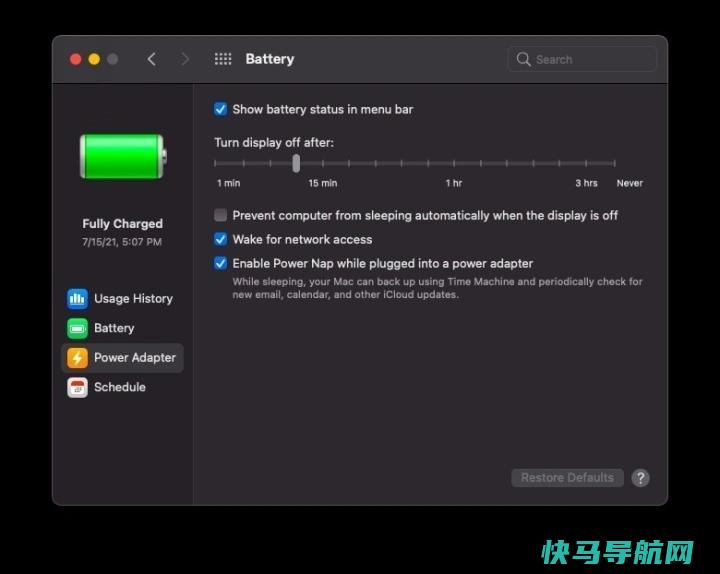Viewport: 720px width, 574px height.
Task: Click the red close window button
Action: coord(76,59)
